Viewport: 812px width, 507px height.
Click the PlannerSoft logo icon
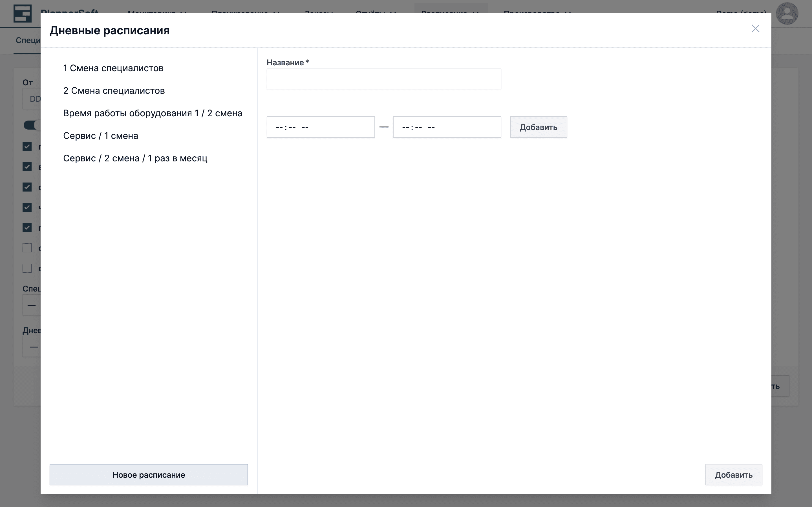pos(23,14)
